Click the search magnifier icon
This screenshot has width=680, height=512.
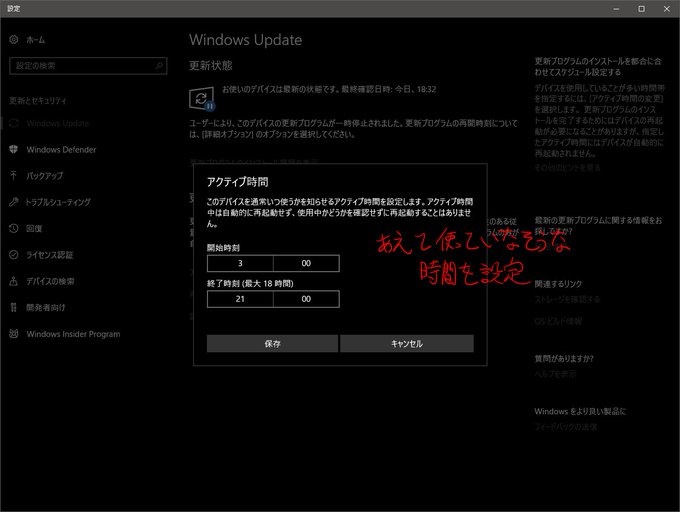(159, 66)
